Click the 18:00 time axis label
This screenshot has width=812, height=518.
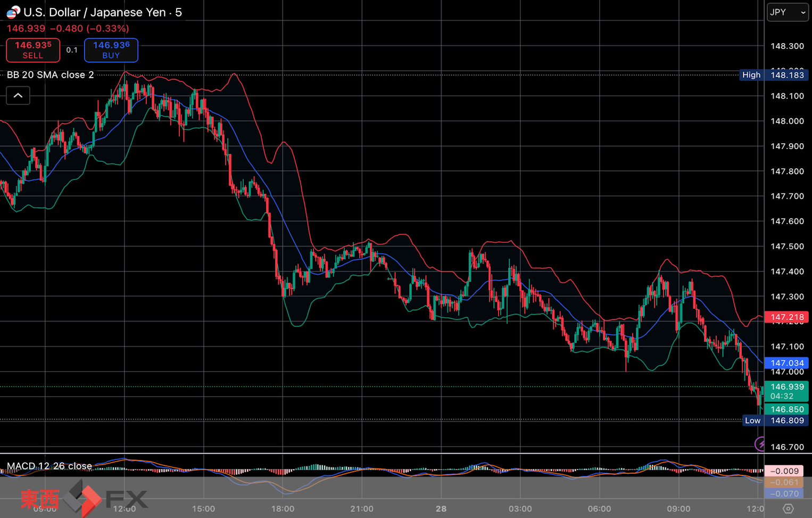[x=283, y=508]
